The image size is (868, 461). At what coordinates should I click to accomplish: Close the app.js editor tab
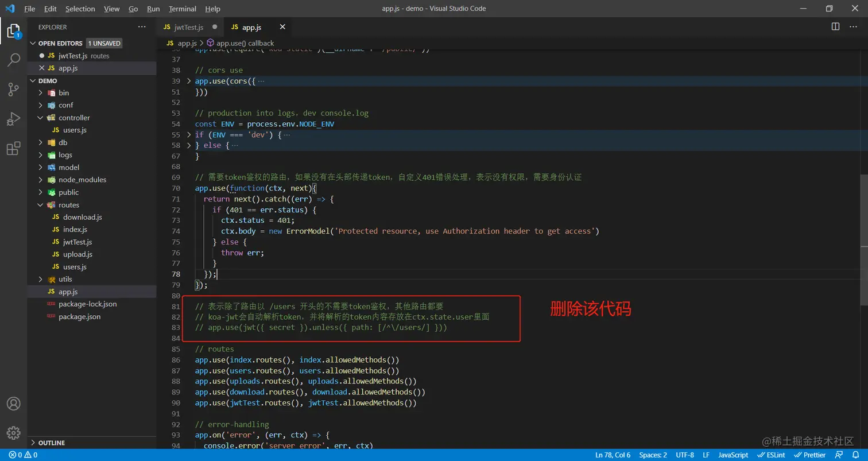pyautogui.click(x=282, y=27)
